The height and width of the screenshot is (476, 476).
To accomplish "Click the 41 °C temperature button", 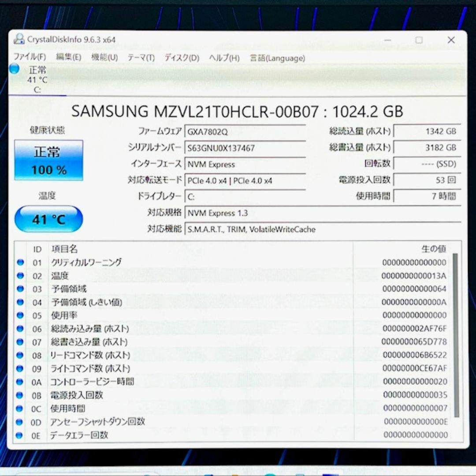I will pyautogui.click(x=48, y=219).
